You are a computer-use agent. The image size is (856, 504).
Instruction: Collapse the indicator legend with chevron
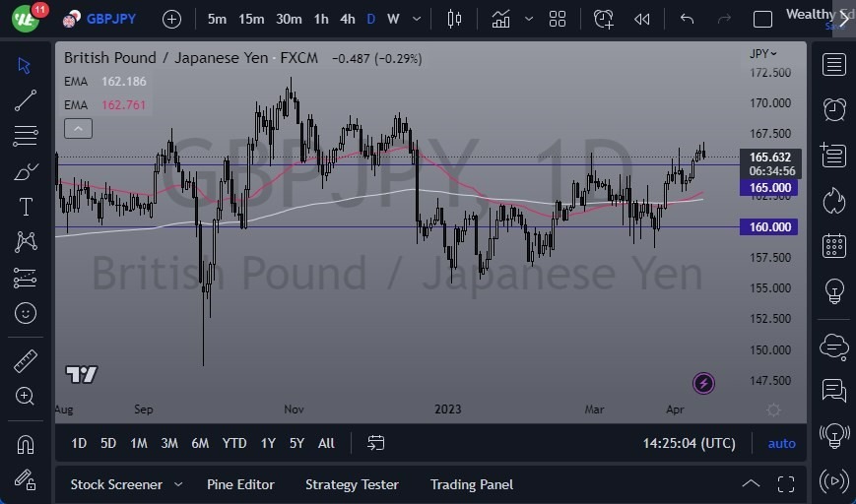pyautogui.click(x=78, y=129)
